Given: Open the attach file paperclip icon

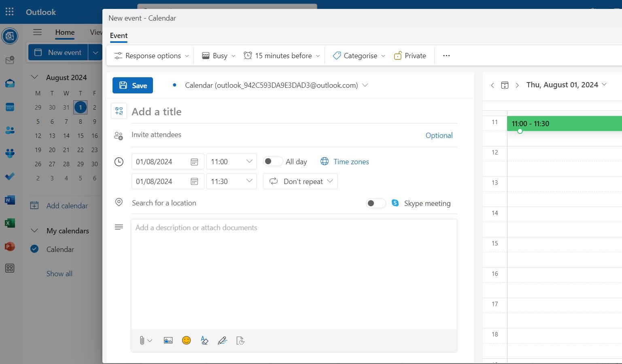Looking at the screenshot, I should tap(142, 341).
